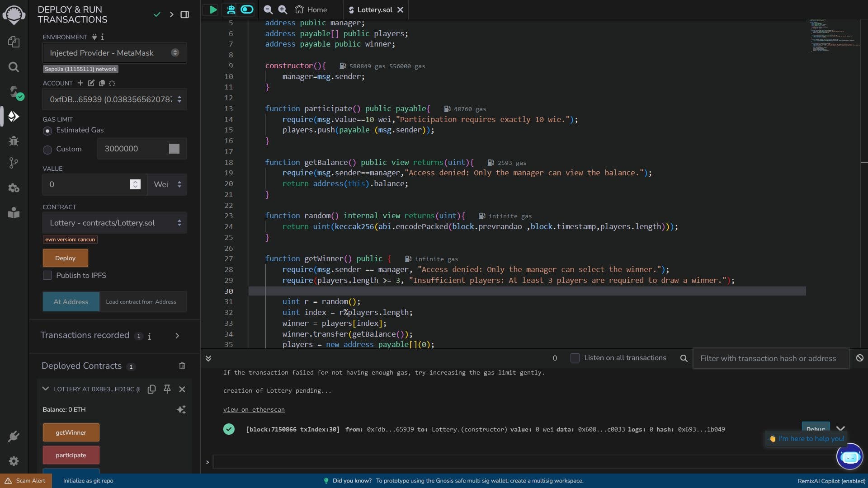Open the Settings gear in sidebar
Image resolution: width=868 pixels, height=488 pixels.
(14, 461)
